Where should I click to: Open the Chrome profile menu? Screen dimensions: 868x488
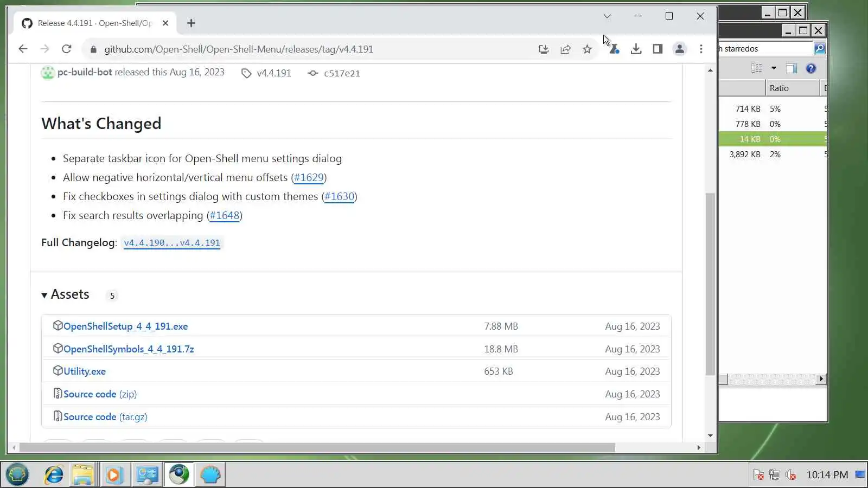coord(679,49)
